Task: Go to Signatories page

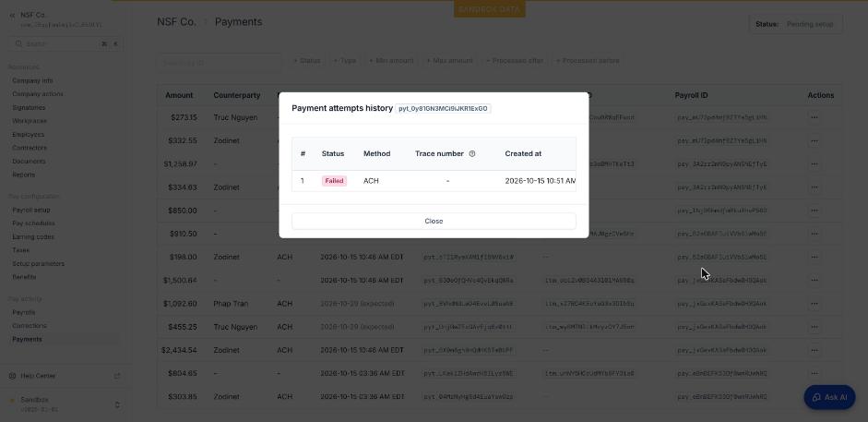Action: (29, 107)
